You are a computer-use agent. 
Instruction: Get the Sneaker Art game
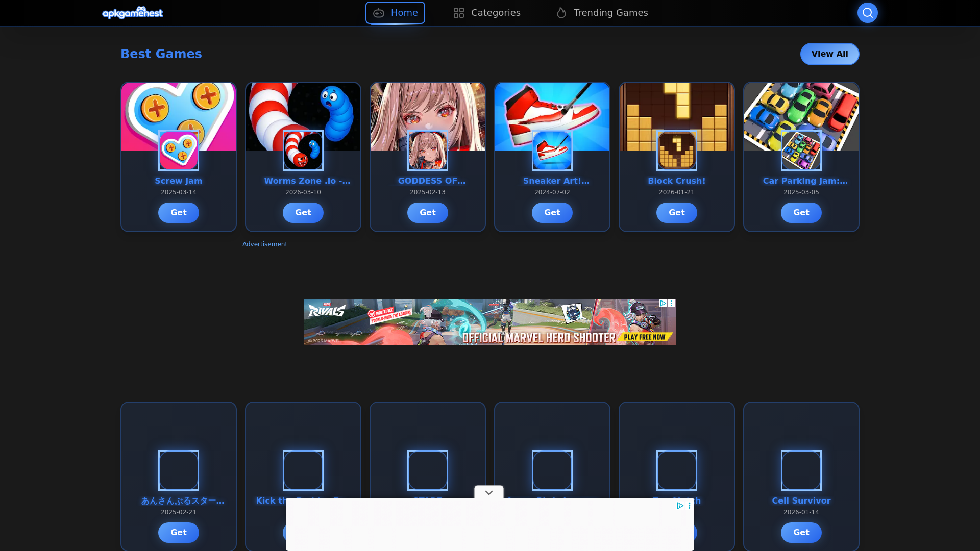tap(552, 213)
